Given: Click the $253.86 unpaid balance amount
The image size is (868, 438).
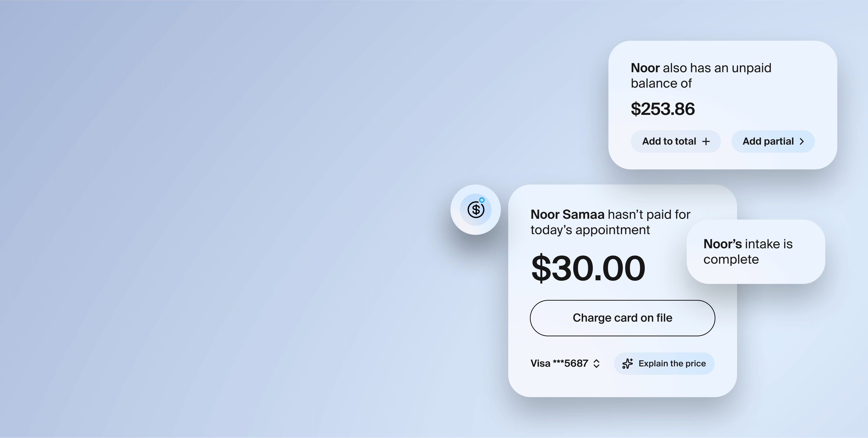Looking at the screenshot, I should pos(662,109).
